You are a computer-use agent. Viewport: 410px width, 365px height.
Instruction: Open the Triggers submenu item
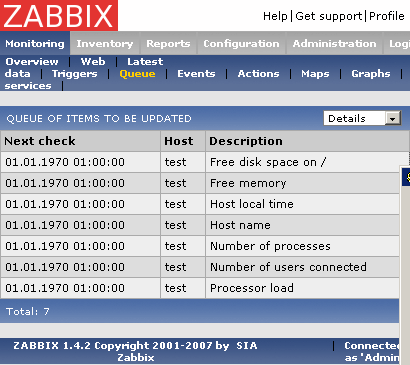coord(74,74)
